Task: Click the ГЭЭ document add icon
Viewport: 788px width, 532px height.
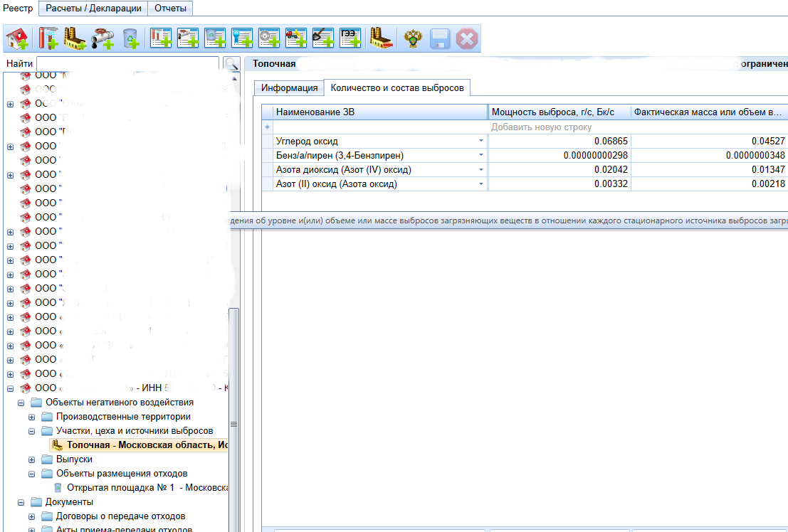Action: (x=350, y=38)
